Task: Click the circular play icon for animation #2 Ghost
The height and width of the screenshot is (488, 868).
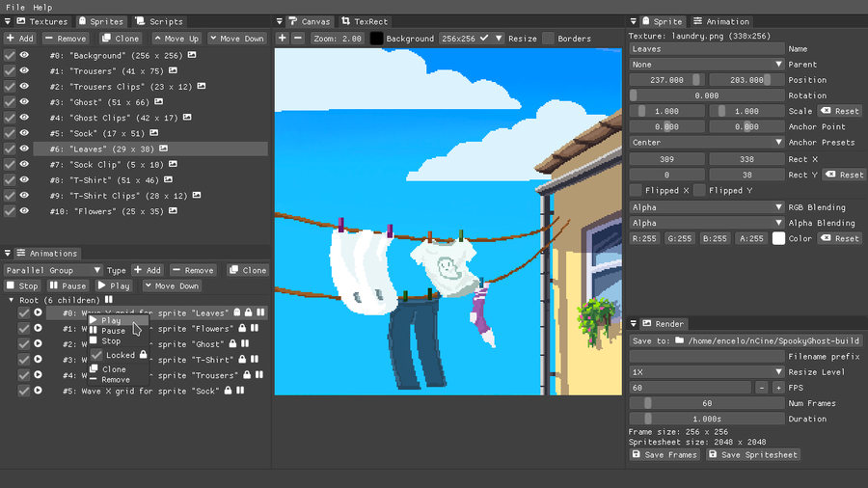Action: [x=38, y=343]
